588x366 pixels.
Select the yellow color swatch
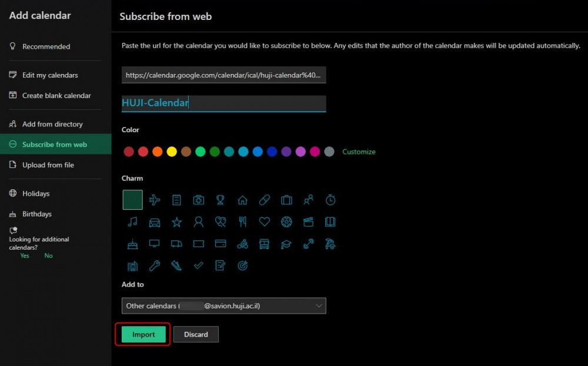[172, 152]
